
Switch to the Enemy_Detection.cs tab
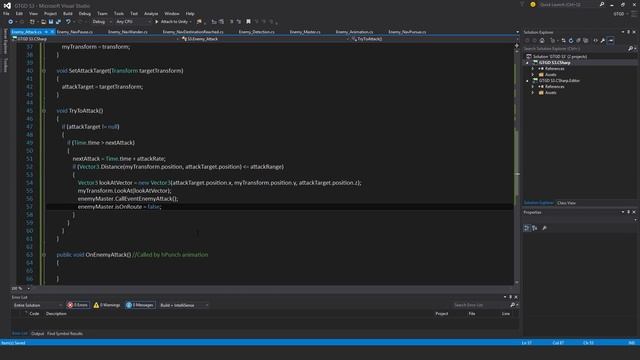[x=256, y=32]
